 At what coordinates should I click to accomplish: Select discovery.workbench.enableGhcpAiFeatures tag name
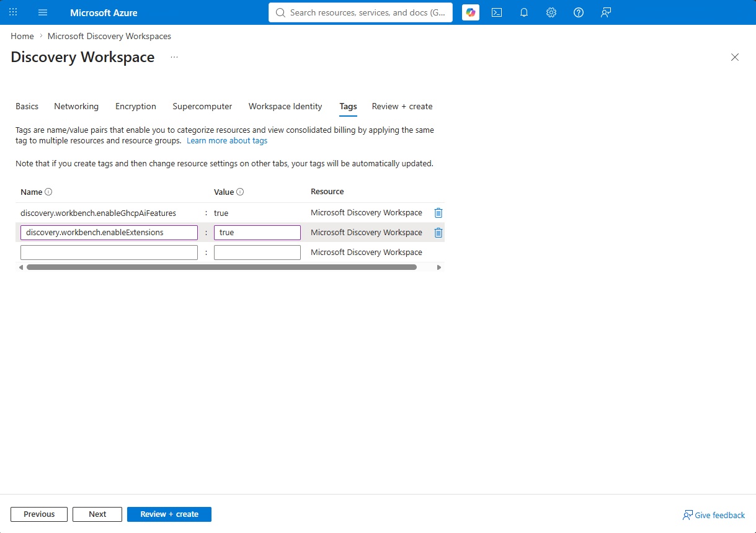tap(98, 213)
